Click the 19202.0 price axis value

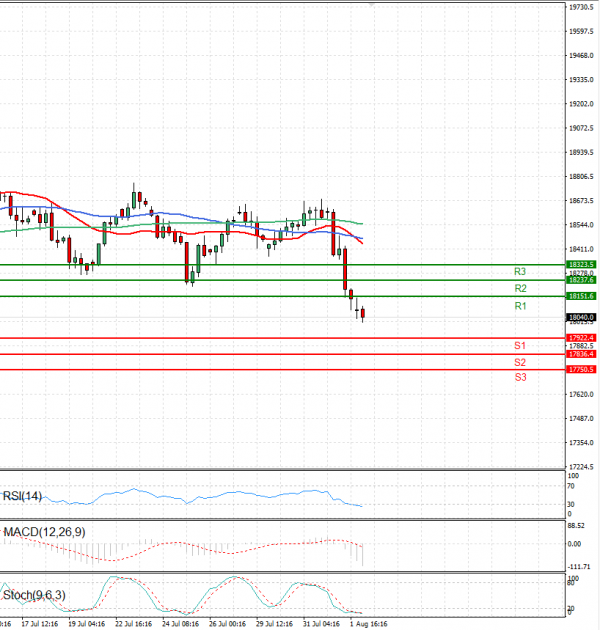(x=581, y=104)
